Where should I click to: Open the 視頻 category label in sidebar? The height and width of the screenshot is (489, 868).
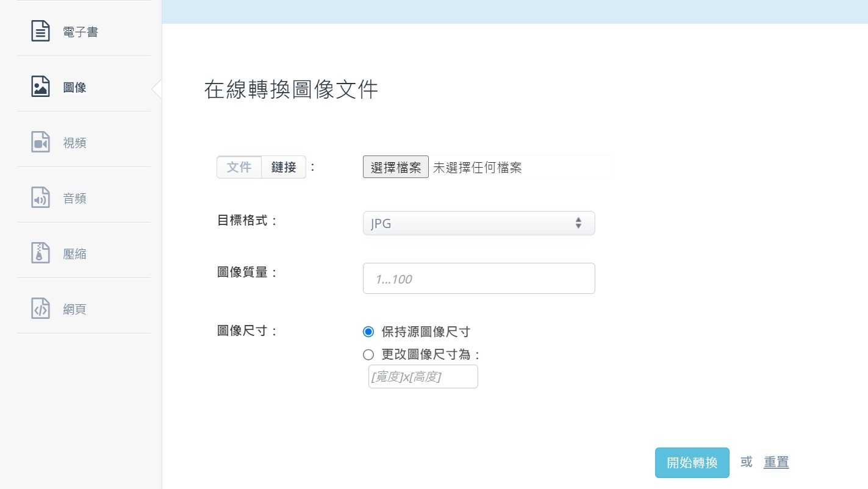pyautogui.click(x=75, y=143)
